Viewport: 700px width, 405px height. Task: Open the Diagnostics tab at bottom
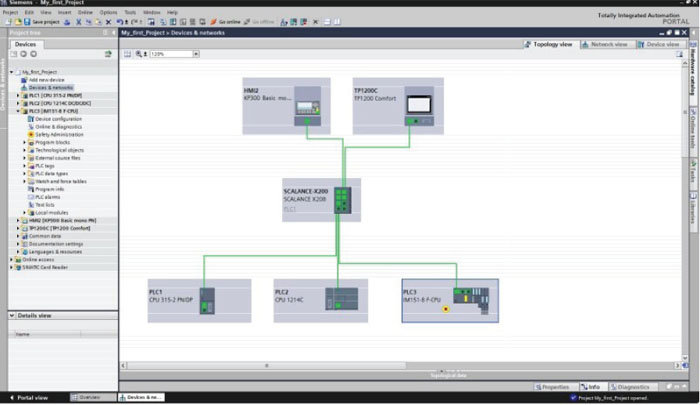point(631,387)
